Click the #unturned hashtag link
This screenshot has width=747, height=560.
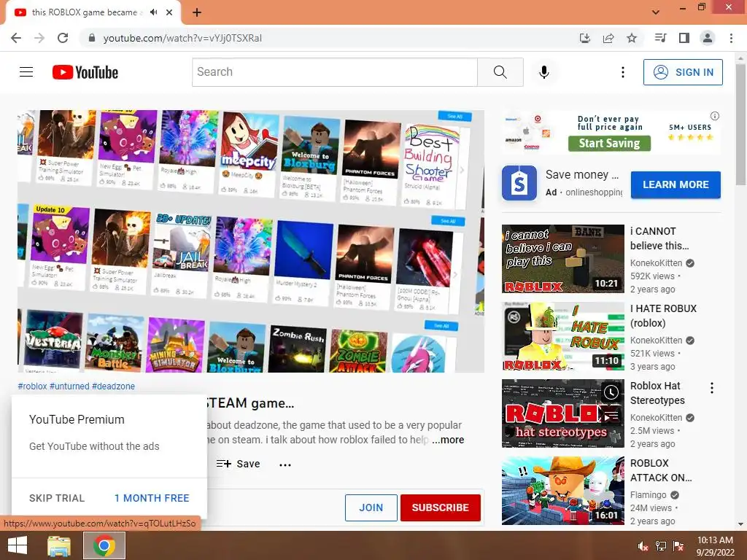point(69,386)
